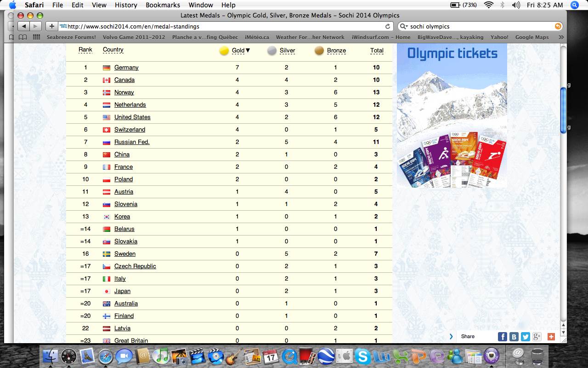
Task: Share page on Facebook
Action: coord(503,336)
